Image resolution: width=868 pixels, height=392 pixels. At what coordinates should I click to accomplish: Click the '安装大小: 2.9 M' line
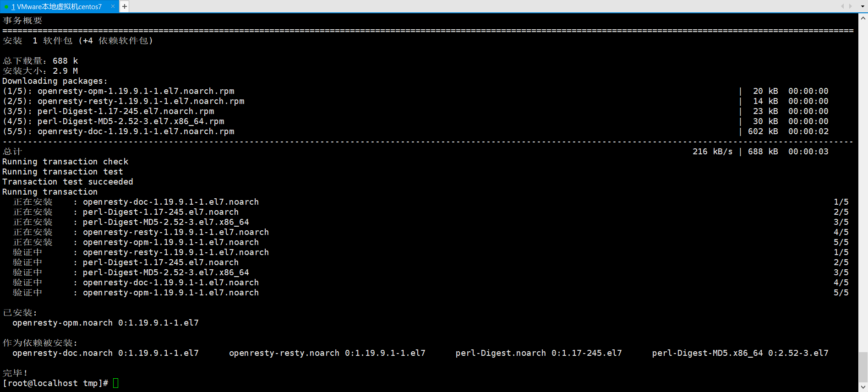(x=40, y=71)
